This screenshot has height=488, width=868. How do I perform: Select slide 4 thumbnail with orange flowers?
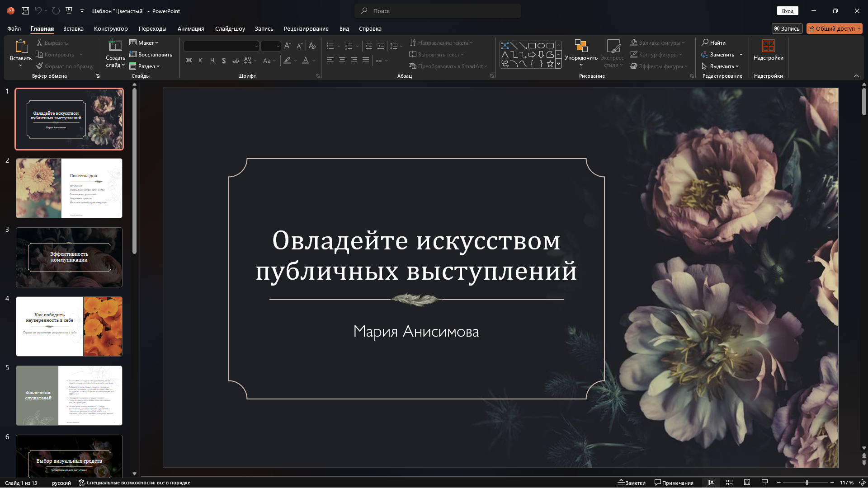69,326
